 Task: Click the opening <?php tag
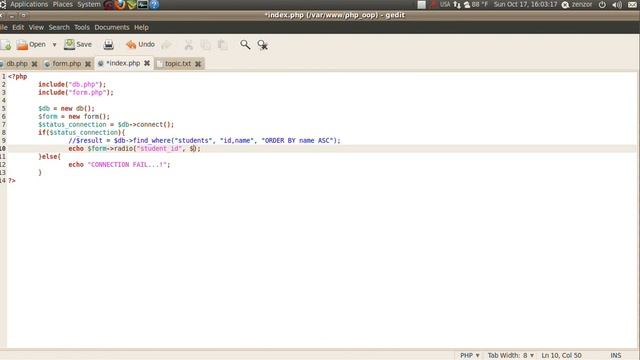pos(18,77)
